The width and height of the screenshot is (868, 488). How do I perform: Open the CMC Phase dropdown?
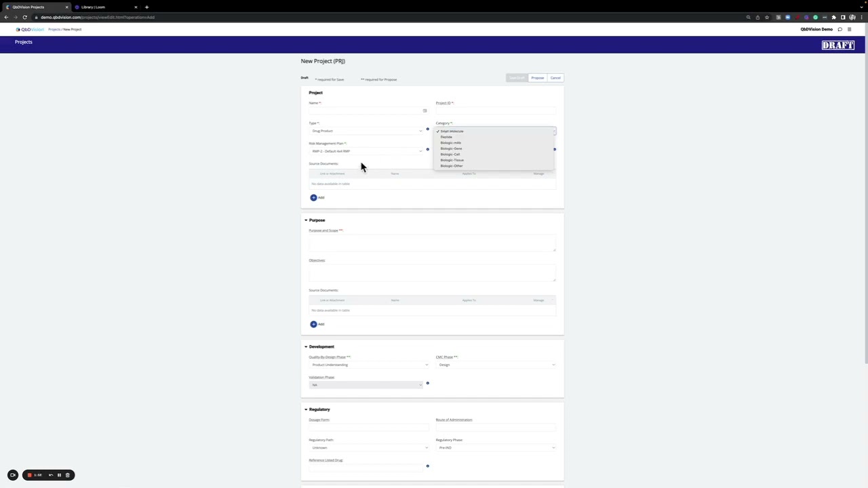coord(496,365)
